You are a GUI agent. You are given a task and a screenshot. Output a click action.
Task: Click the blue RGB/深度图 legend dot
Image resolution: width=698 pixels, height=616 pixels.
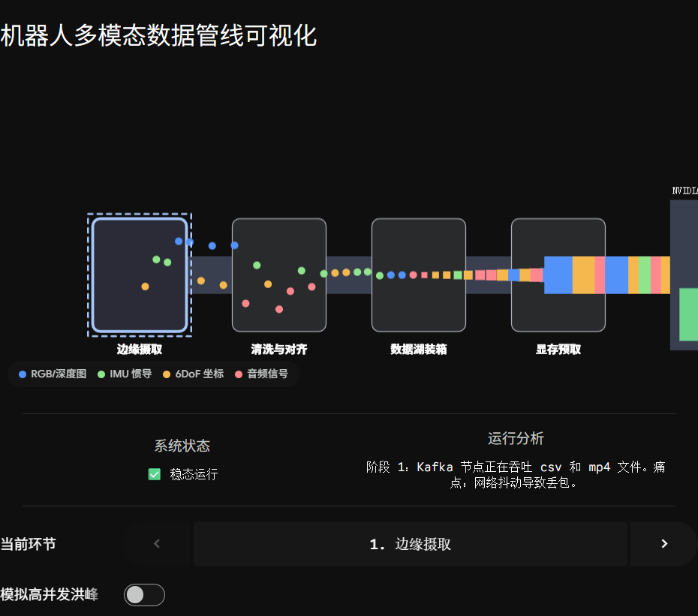pos(23,374)
